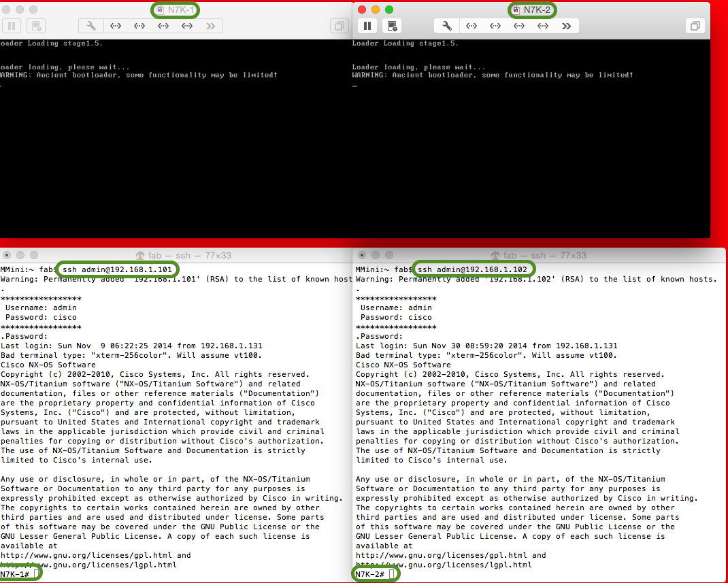This screenshot has height=583, width=728.
Task: Click 'Password: cisco' in right terminal
Action: pyautogui.click(x=396, y=318)
